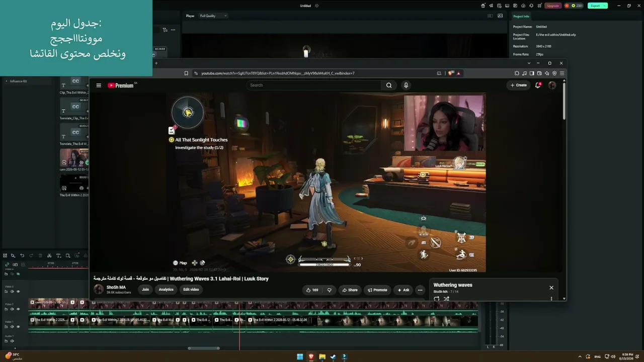Share the YouTube video

tap(350, 290)
